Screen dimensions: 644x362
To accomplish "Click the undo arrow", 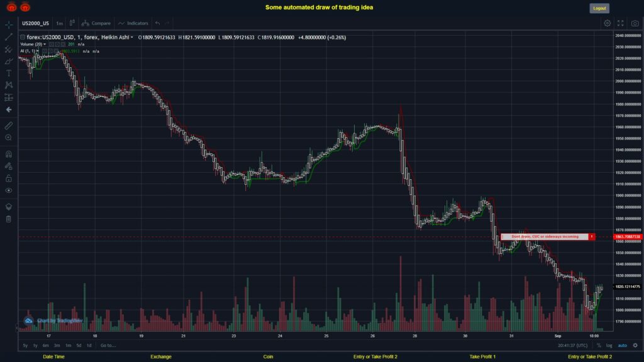I will pos(158,23).
